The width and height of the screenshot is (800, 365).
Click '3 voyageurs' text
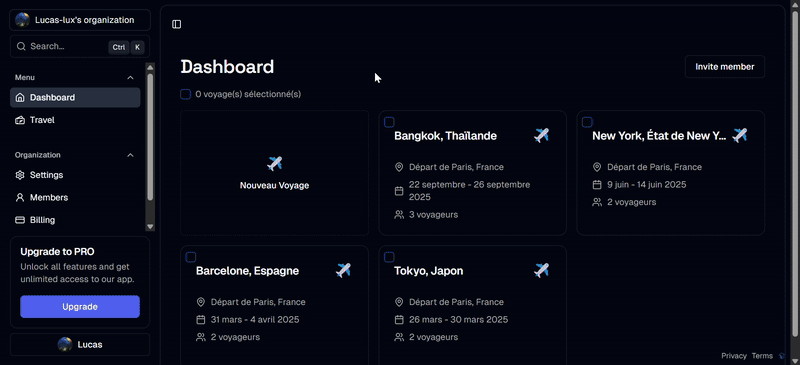tap(433, 214)
